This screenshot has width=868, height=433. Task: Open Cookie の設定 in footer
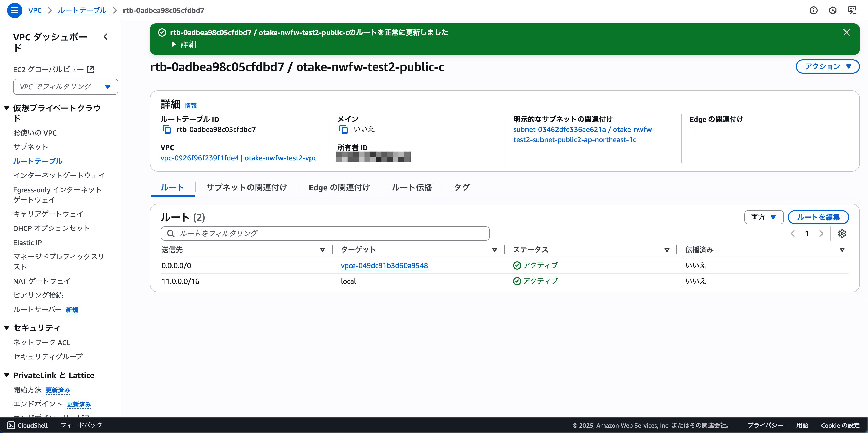tap(840, 426)
